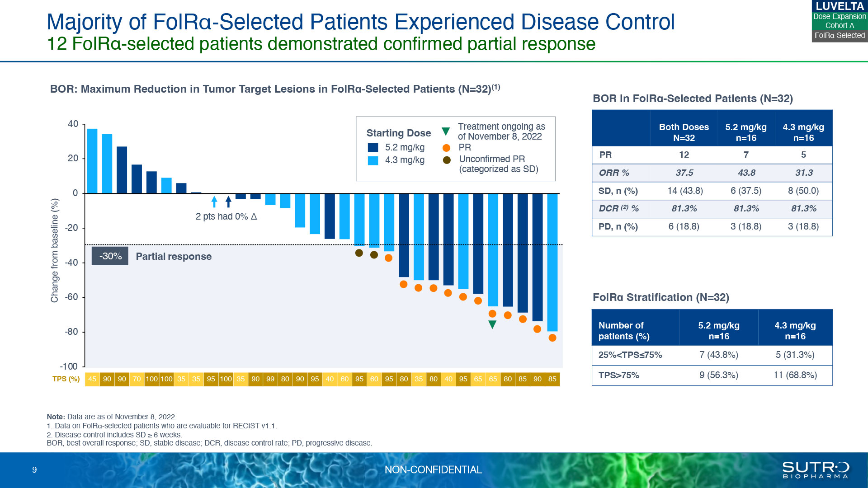Select the TPS>75% row label
The height and width of the screenshot is (488, 868).
tap(618, 375)
